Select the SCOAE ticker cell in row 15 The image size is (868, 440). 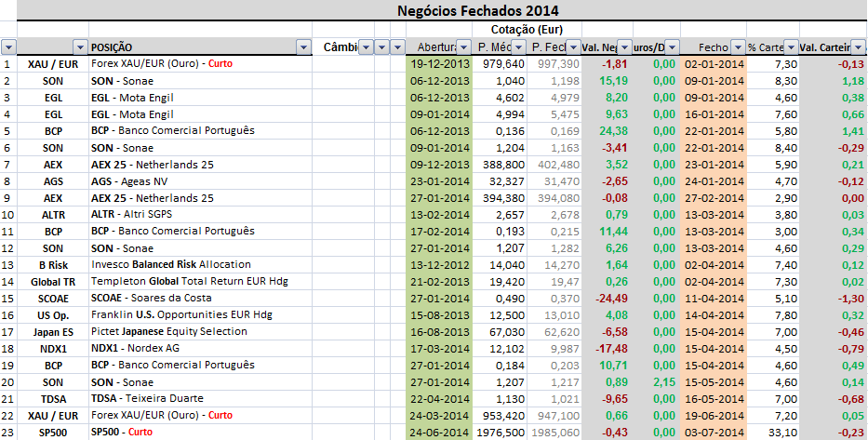53,299
